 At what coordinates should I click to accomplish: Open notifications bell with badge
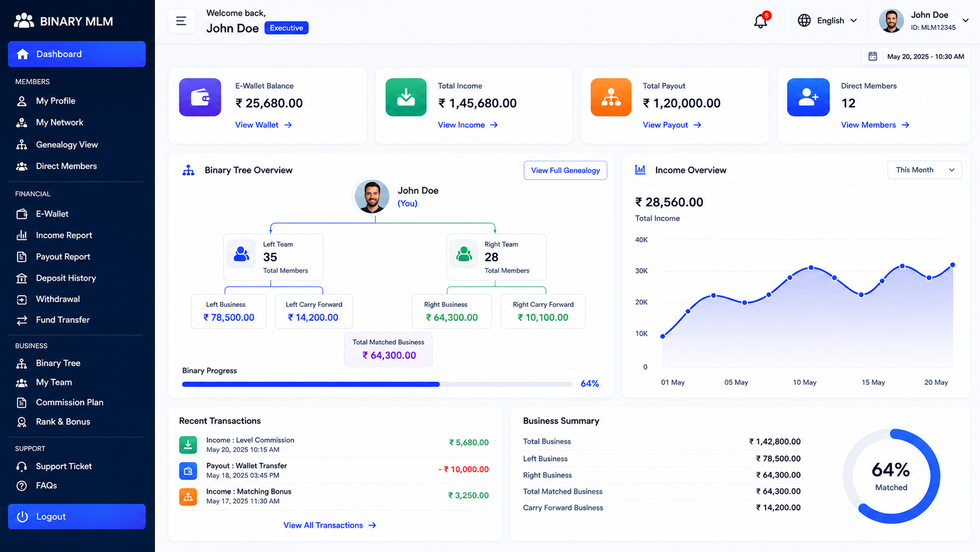click(x=761, y=21)
